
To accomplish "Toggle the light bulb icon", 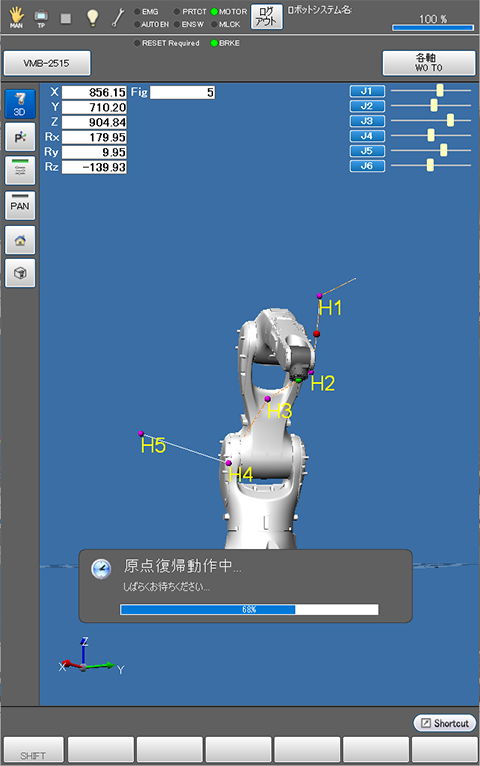I will pyautogui.click(x=92, y=18).
